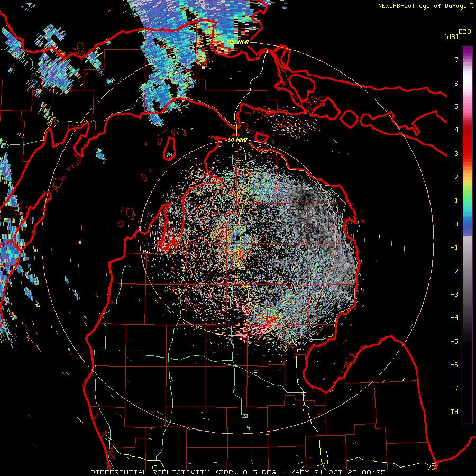The image size is (476, 476).
Task: Click the [dB] units label
Action: coord(451,36)
